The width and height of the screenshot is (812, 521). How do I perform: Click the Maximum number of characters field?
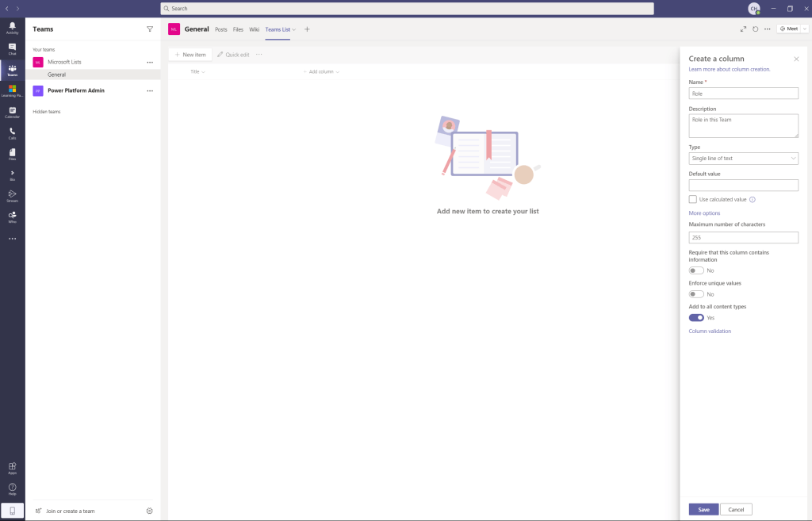tap(743, 237)
